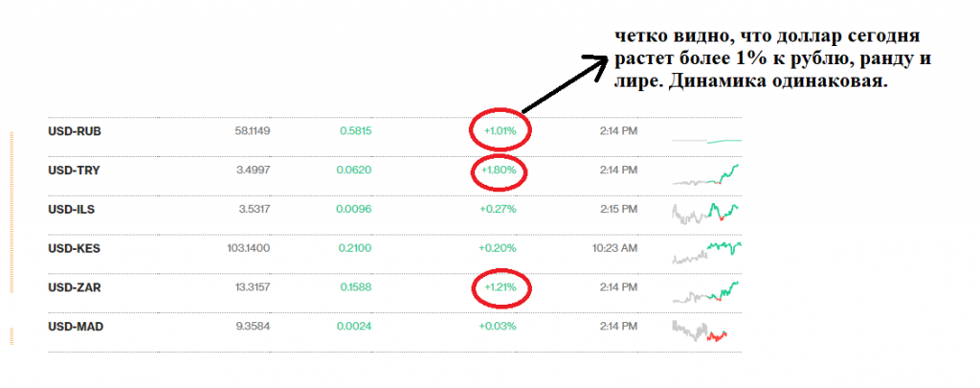Click the USD-KES 10:23 AM timestamp
The height and width of the screenshot is (388, 980).
click(615, 248)
